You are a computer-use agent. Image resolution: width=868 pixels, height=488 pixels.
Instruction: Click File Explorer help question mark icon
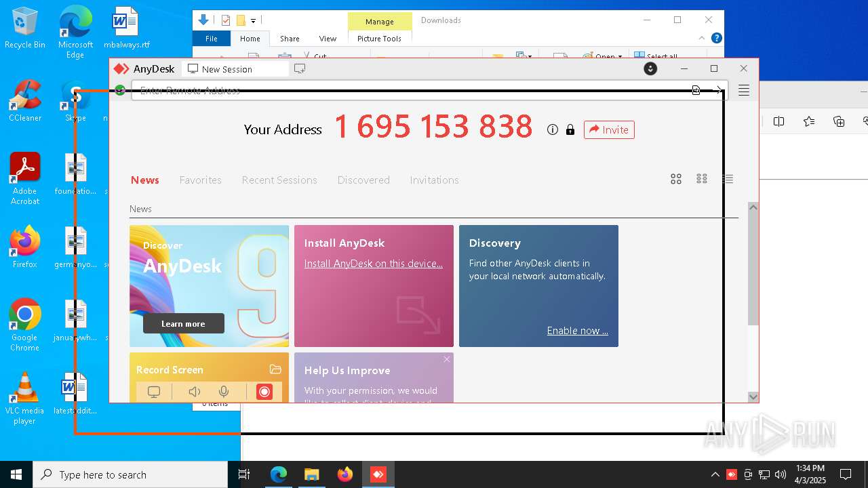(x=716, y=38)
